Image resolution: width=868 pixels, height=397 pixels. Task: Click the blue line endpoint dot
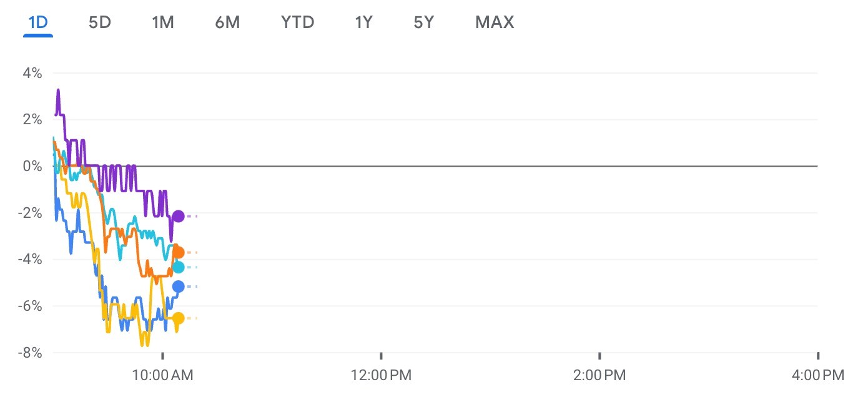pyautogui.click(x=178, y=287)
